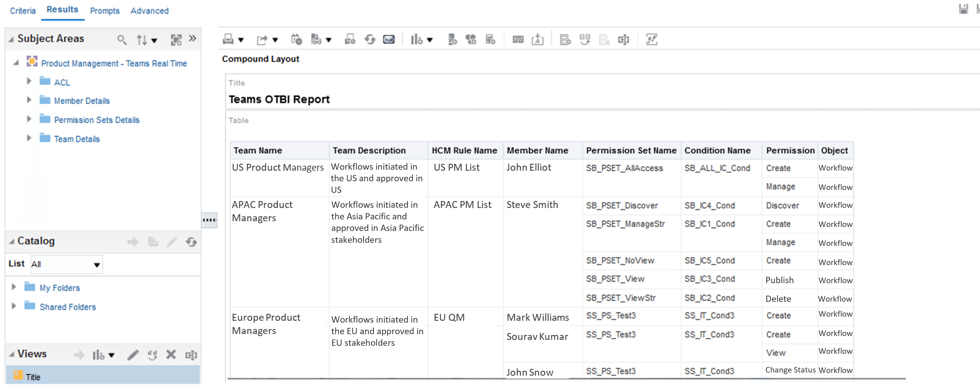980x385 pixels.
Task: Open the export dropdown arrow
Action: coord(275,40)
